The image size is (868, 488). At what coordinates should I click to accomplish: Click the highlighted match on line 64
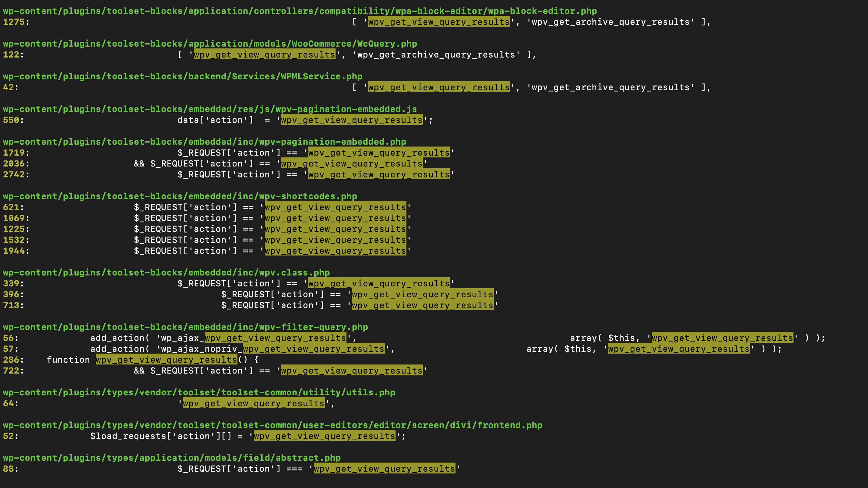coord(254,403)
